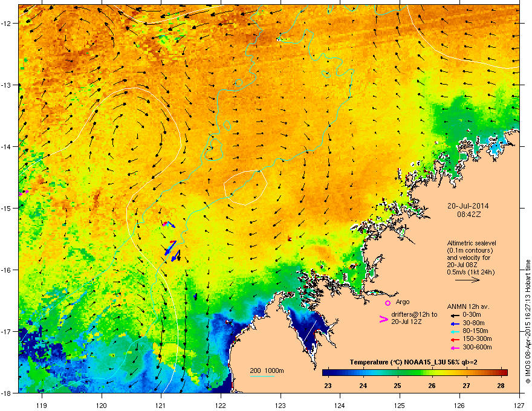Click the latitude axis label -15
The height and width of the screenshot is (411, 532).
(x=7, y=208)
